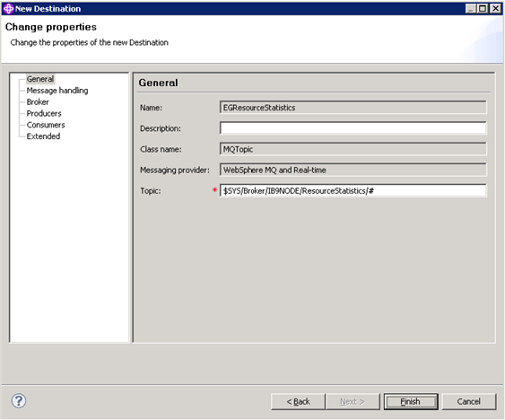
Task: Click the Class name MQTopic field
Action: tap(353, 149)
